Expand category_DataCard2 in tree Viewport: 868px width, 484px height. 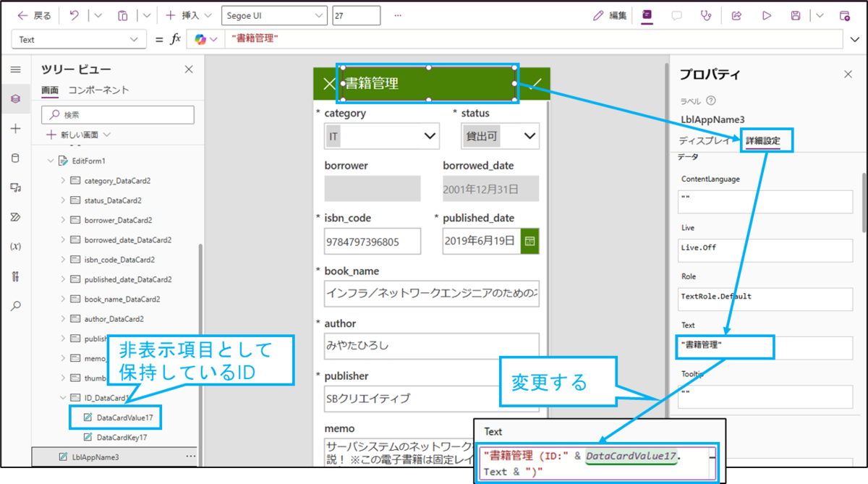tap(63, 181)
